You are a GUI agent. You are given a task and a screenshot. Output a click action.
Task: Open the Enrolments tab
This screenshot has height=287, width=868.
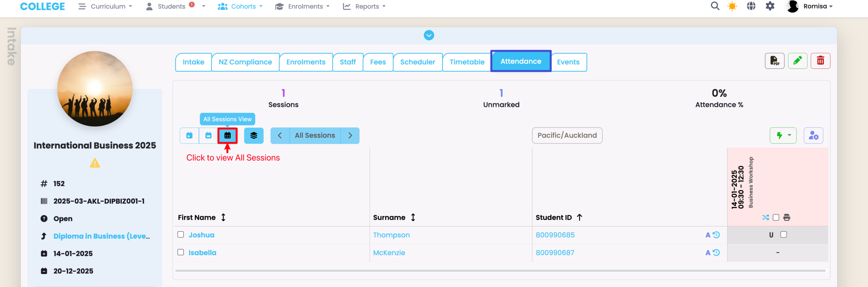click(x=305, y=62)
